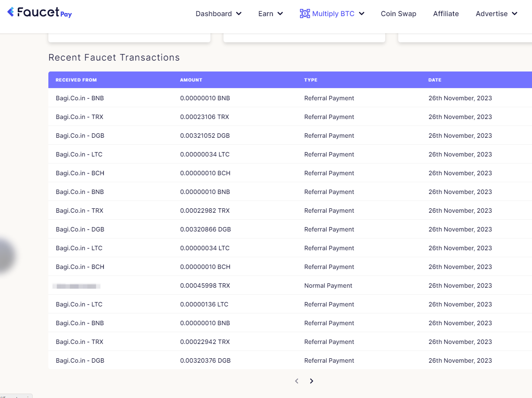Select amount 0.00320866 DGB
This screenshot has width=532, height=398.
point(206,229)
